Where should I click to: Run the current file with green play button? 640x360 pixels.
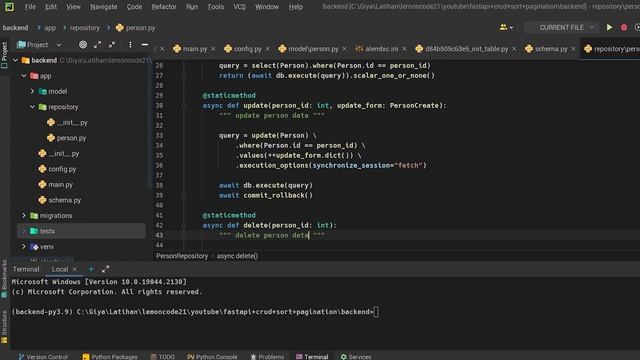point(609,27)
